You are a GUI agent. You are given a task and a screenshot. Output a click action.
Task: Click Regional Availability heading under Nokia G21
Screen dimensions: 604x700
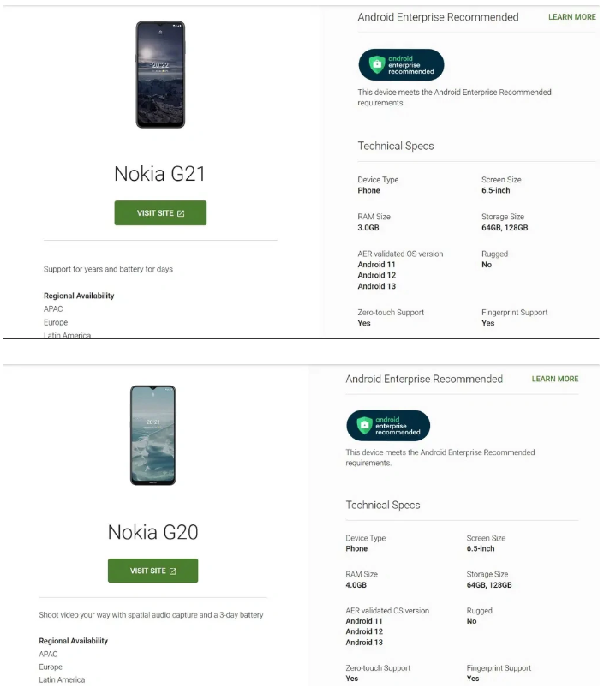tap(79, 296)
